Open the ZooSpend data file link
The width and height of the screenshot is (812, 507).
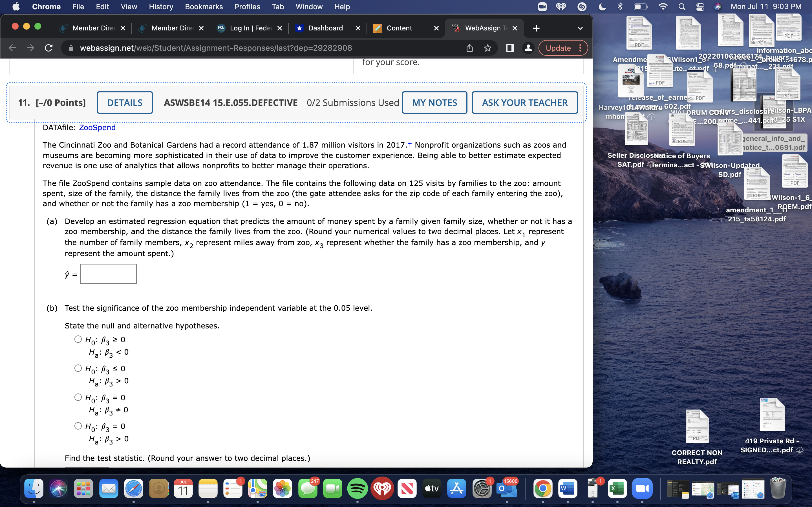click(x=97, y=127)
